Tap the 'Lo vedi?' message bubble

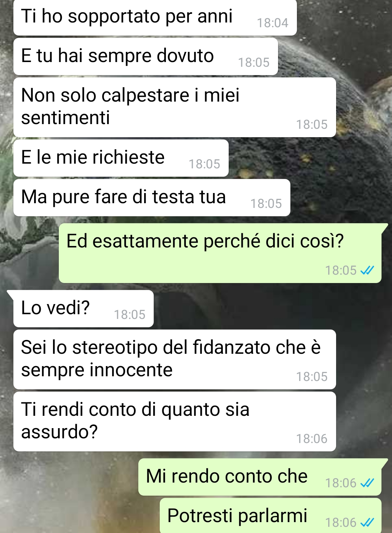click(x=83, y=309)
